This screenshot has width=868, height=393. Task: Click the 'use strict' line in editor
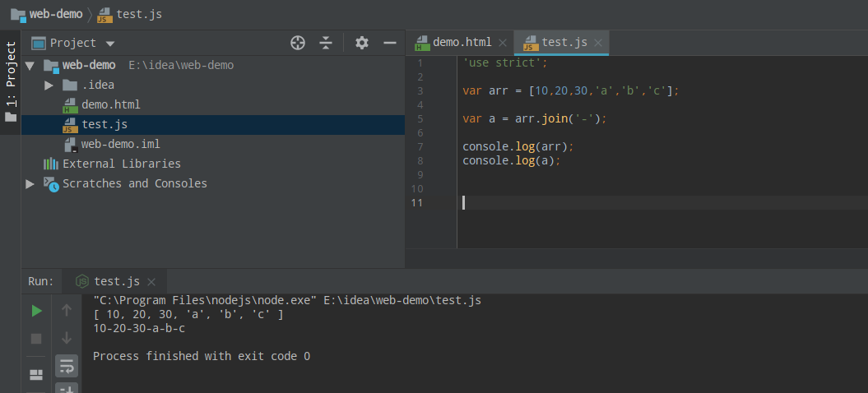coord(505,62)
